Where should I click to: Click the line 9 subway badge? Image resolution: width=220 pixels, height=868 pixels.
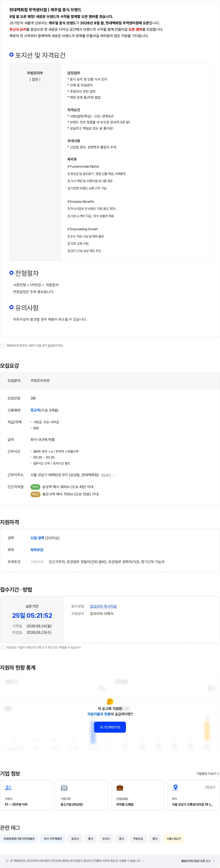click(35, 494)
